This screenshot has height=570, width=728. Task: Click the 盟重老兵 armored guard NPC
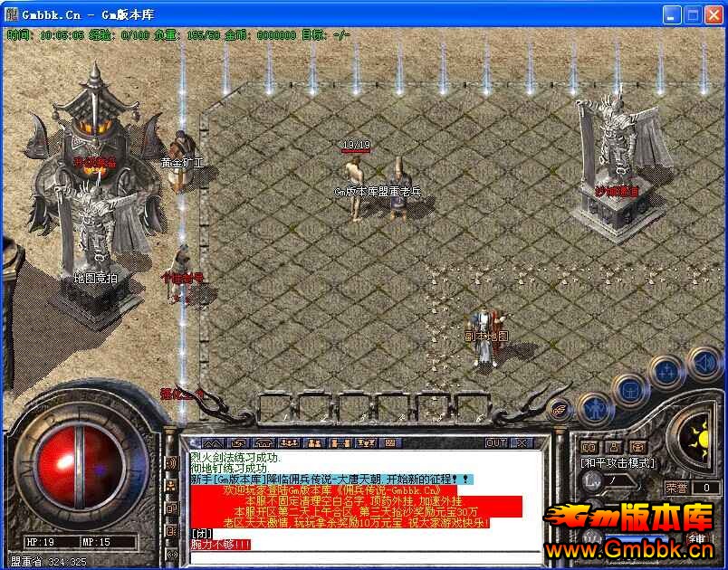(398, 188)
